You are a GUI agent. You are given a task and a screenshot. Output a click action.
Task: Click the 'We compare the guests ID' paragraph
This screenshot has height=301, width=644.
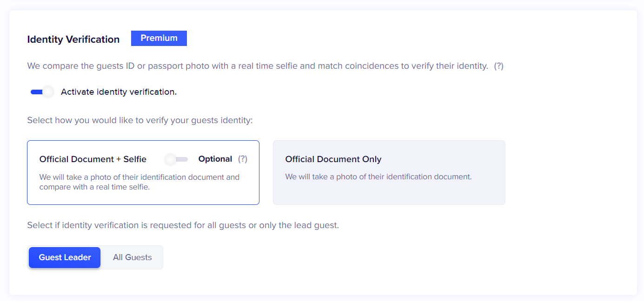[x=258, y=66]
